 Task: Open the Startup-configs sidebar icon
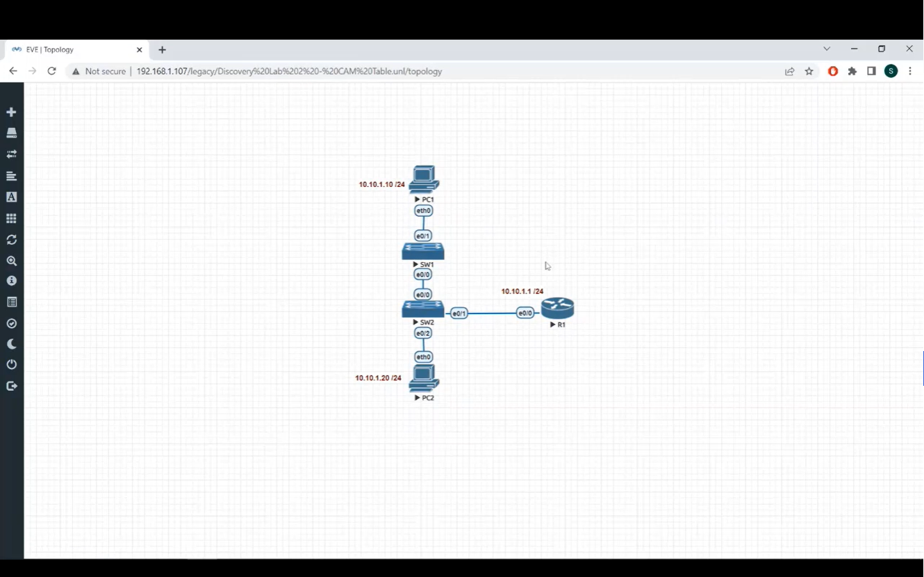[11, 175]
